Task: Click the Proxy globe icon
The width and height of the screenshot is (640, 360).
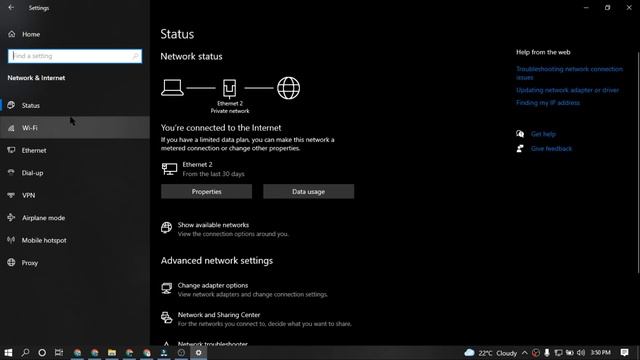Action: 11,262
